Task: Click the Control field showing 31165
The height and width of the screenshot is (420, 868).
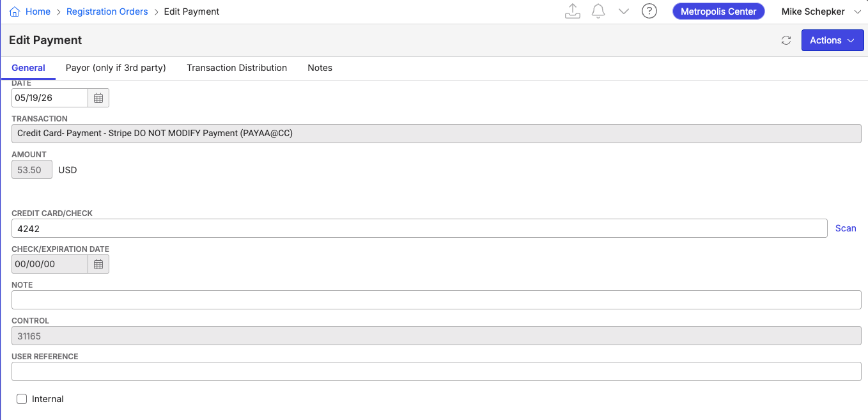Action: 437,336
